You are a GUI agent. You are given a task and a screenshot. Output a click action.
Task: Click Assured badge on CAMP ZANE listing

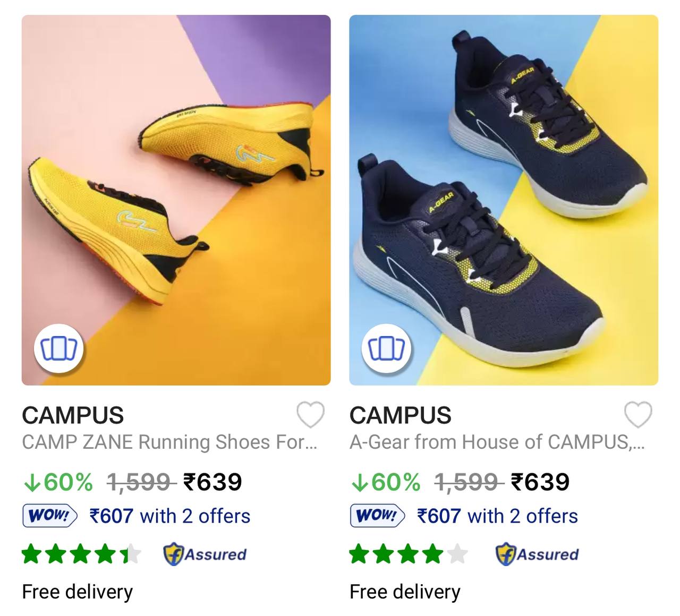[x=205, y=554]
